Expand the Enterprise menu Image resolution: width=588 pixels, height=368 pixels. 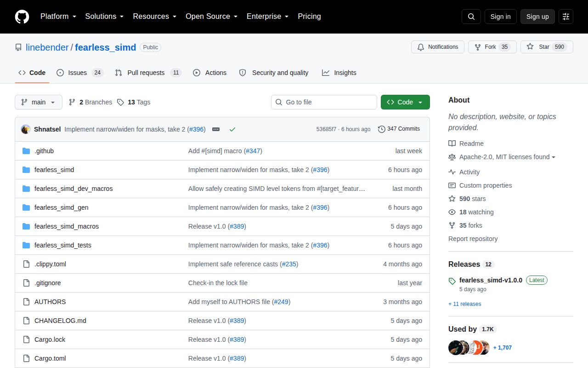coord(267,17)
